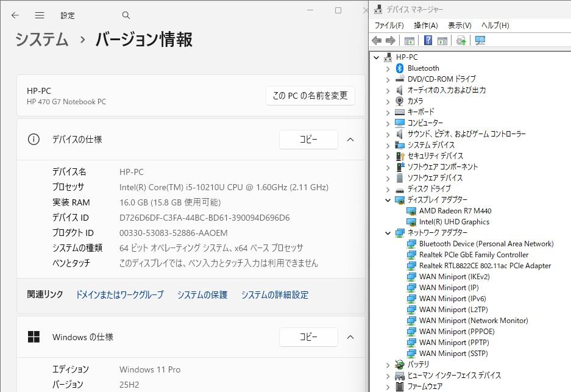Go back with the Settings back arrow
Image resolution: width=571 pixels, height=392 pixels.
point(15,15)
